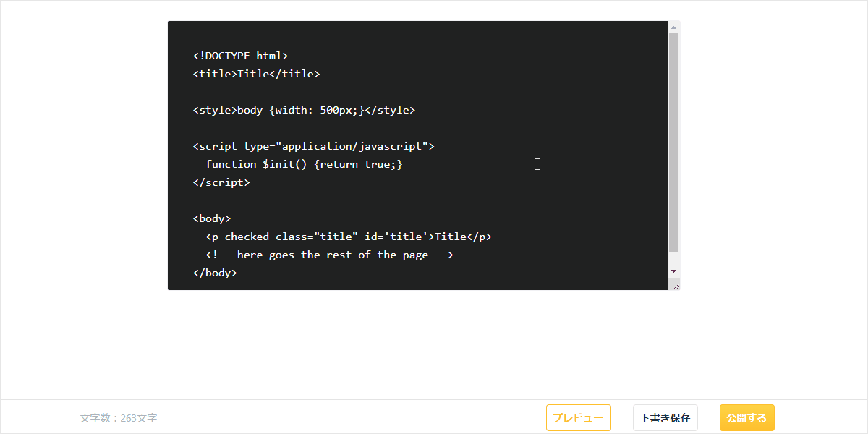Click the 'function $init() {return true;}' line

tap(304, 164)
